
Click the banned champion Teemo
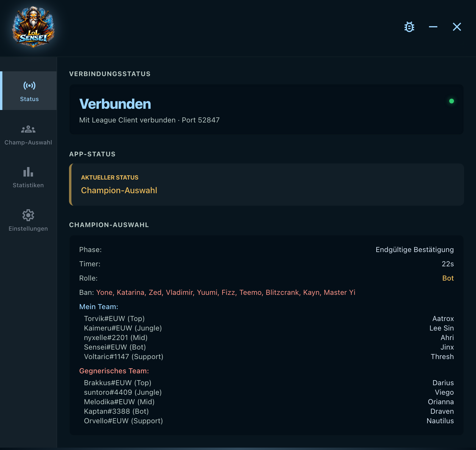(x=250, y=292)
